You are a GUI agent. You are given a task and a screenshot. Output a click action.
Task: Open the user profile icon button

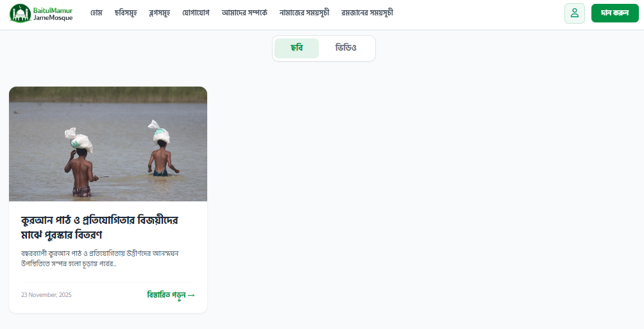click(575, 13)
